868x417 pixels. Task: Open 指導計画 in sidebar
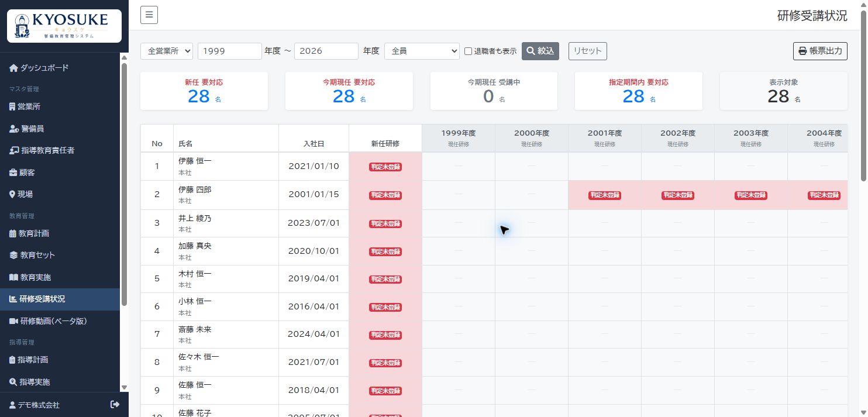tap(29, 360)
